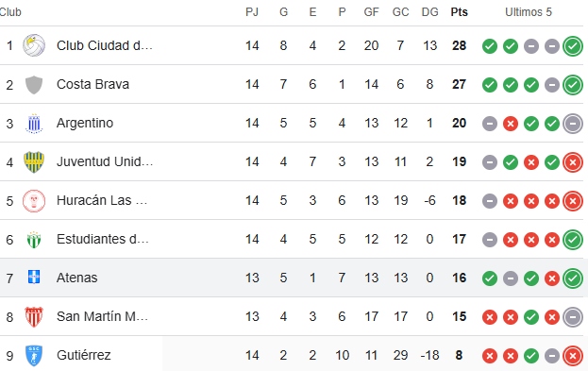Click the Pts column header
588x371 pixels.
point(459,12)
